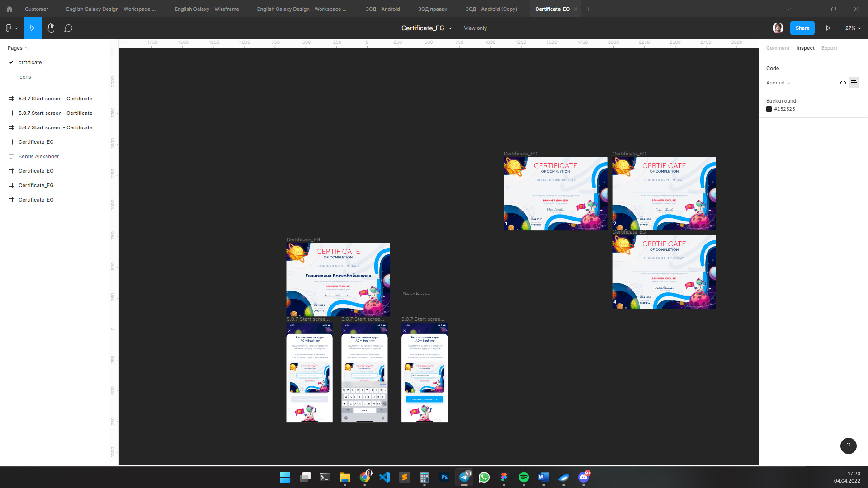Switch to code view brackets icon
This screenshot has height=488, width=868.
(843, 83)
